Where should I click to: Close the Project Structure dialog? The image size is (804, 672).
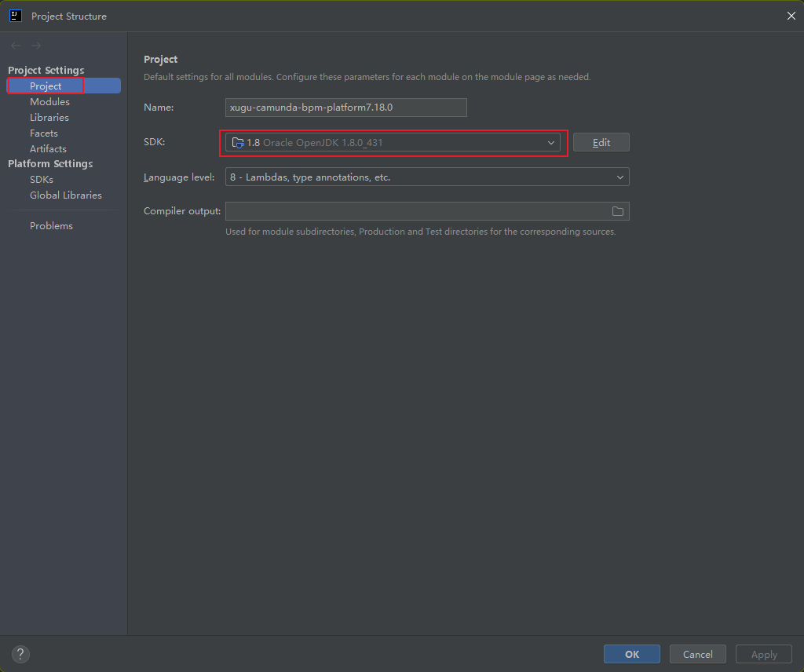coord(791,16)
